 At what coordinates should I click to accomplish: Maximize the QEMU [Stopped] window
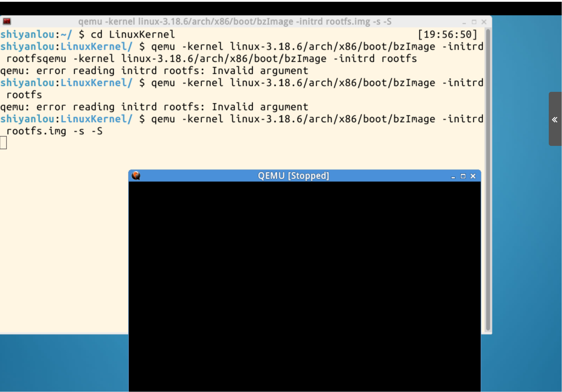pyautogui.click(x=463, y=176)
